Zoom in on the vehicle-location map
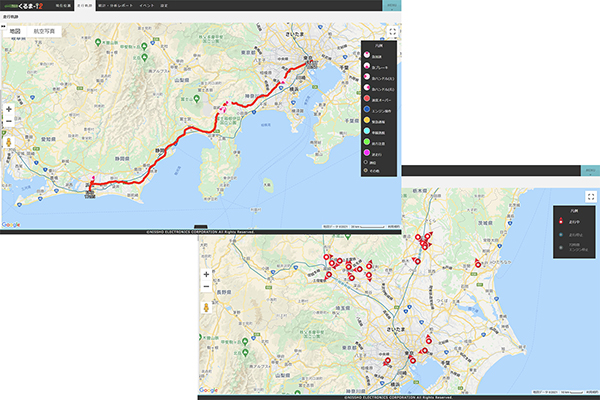The width and height of the screenshot is (600, 400). click(206, 274)
